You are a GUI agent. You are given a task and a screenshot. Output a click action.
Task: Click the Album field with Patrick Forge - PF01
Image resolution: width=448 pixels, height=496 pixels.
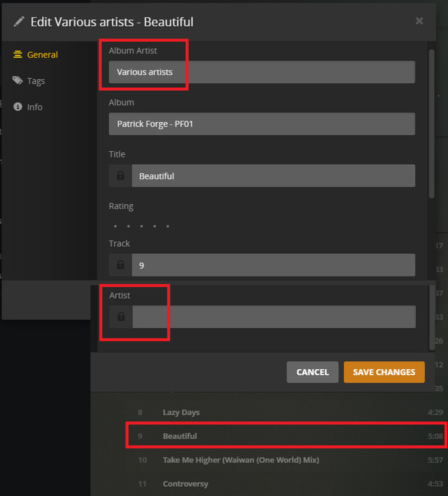(x=262, y=124)
